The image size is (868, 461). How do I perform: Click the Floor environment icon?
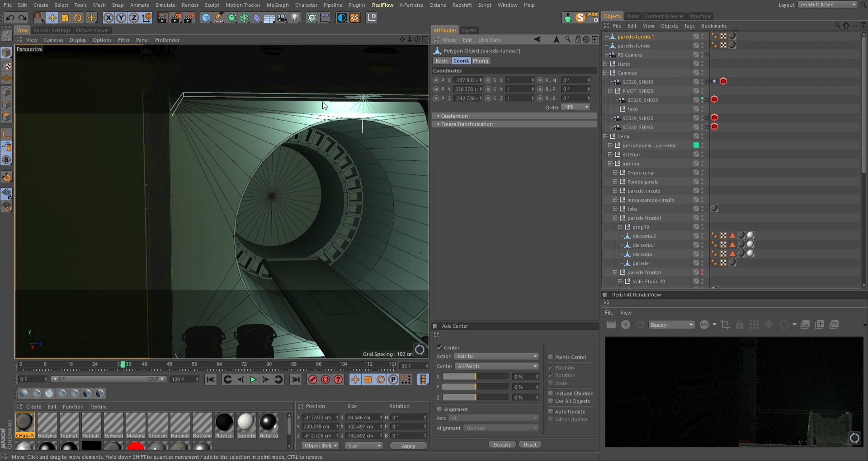269,18
